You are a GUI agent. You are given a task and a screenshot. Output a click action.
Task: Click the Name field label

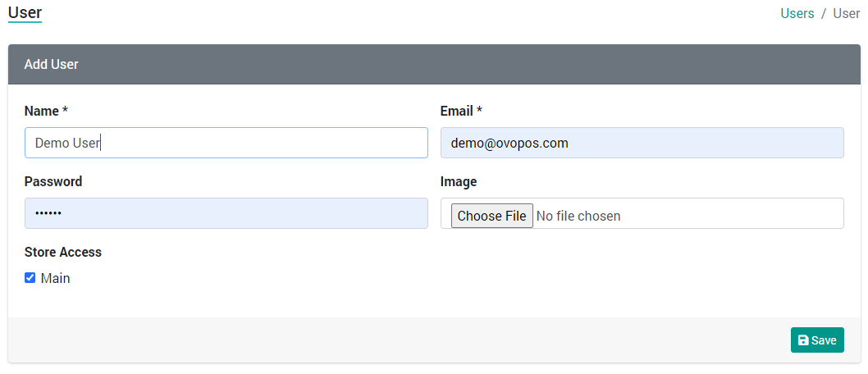coord(46,112)
